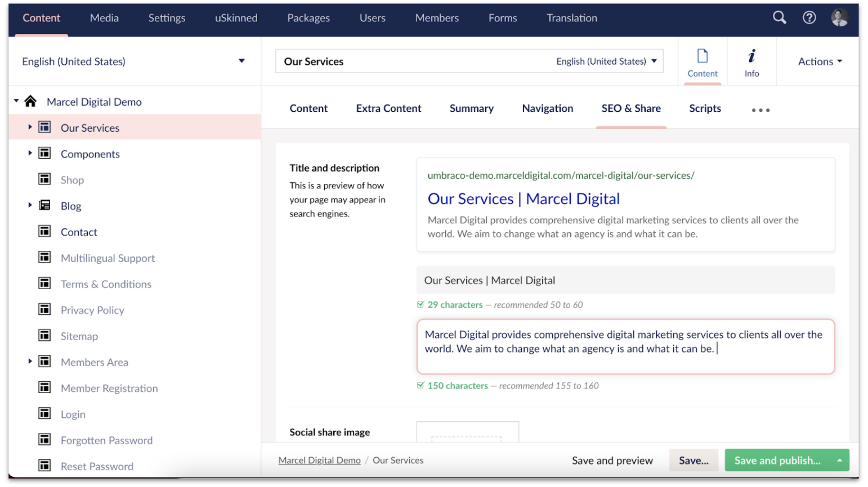The width and height of the screenshot is (868, 487).
Task: Click the page icon next to Our Services
Action: pos(44,127)
